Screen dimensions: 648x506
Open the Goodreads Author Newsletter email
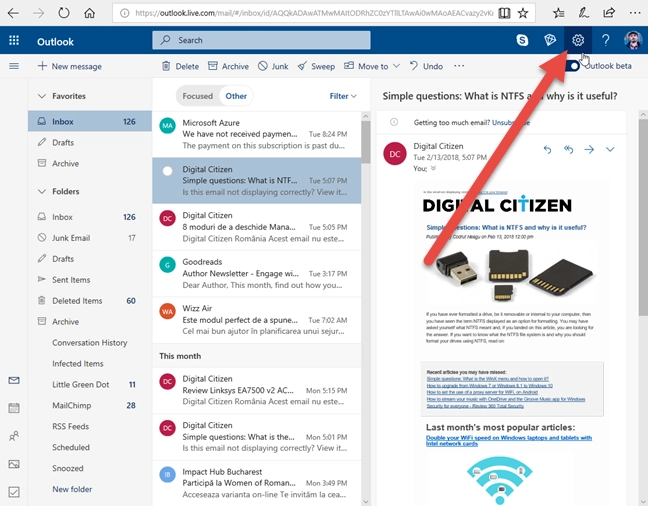point(257,274)
